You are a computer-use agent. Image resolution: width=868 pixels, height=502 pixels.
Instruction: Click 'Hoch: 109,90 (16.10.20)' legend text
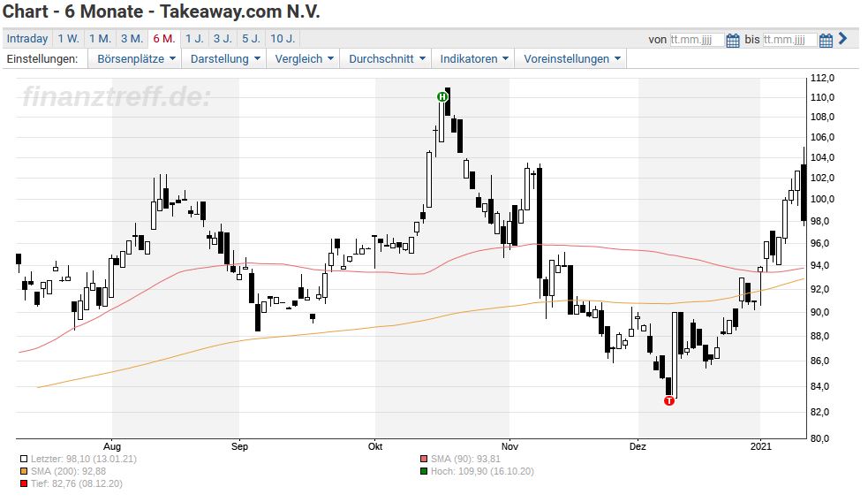point(482,471)
